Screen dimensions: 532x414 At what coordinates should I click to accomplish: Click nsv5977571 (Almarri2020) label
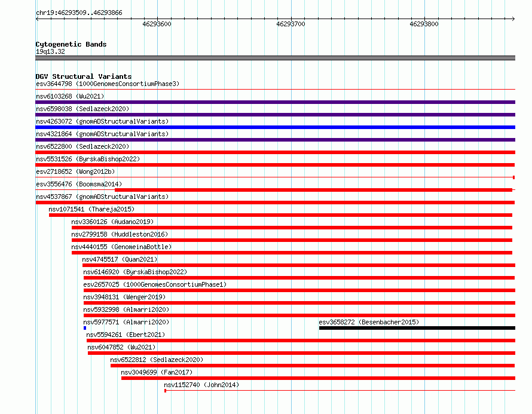(126, 322)
